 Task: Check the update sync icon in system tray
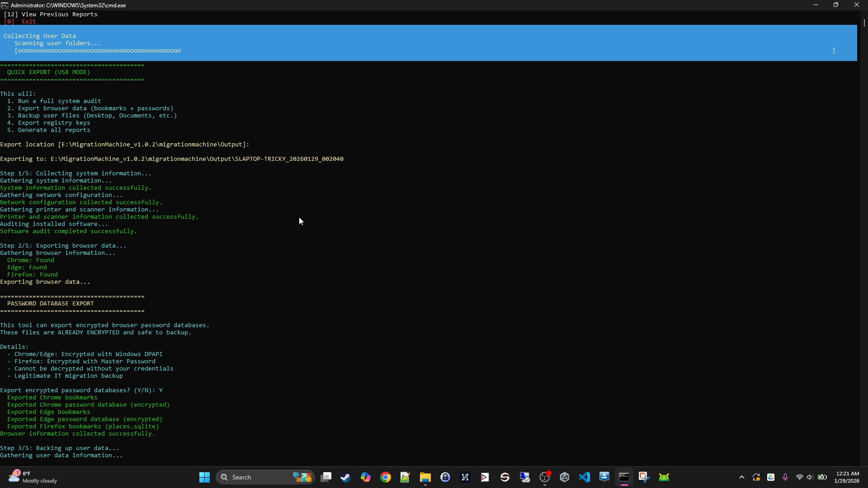point(756,477)
